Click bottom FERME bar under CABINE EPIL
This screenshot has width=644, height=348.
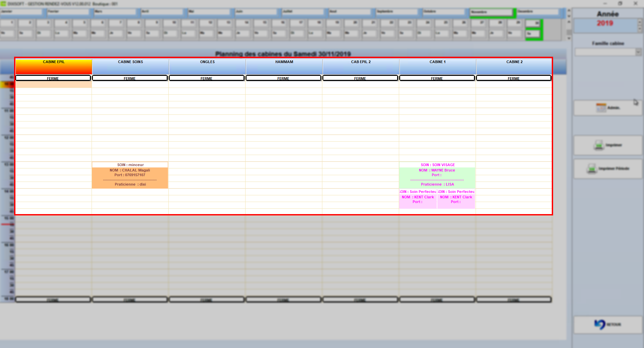[x=53, y=299]
